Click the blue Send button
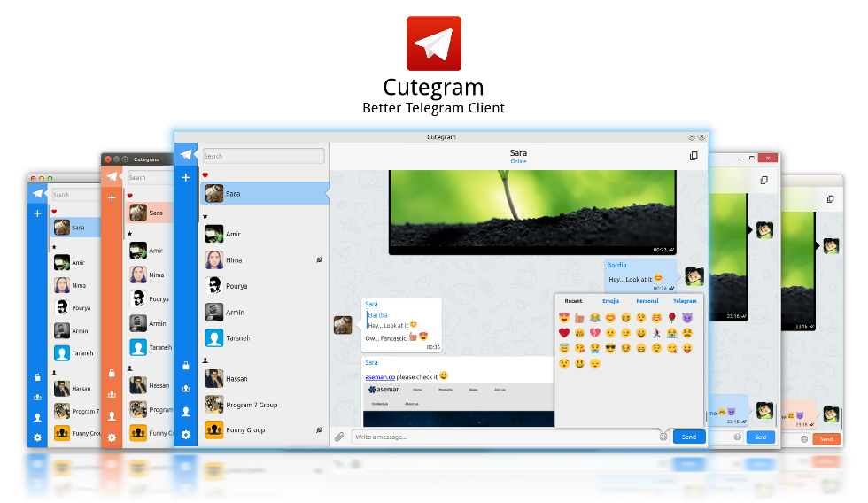 pos(689,437)
